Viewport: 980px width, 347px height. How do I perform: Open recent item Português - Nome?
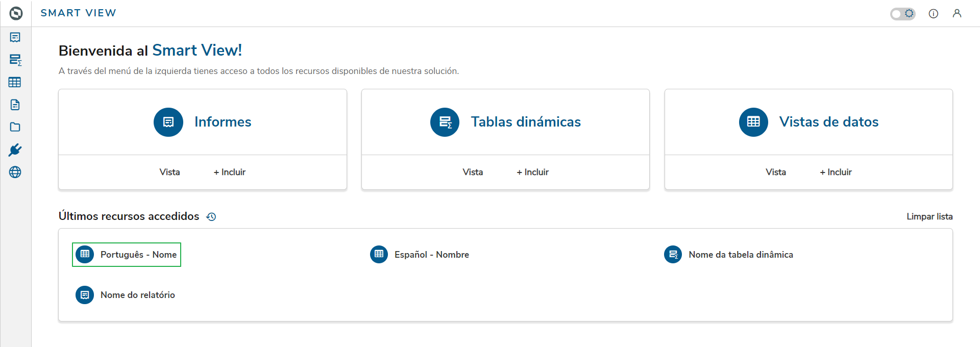[x=127, y=255]
